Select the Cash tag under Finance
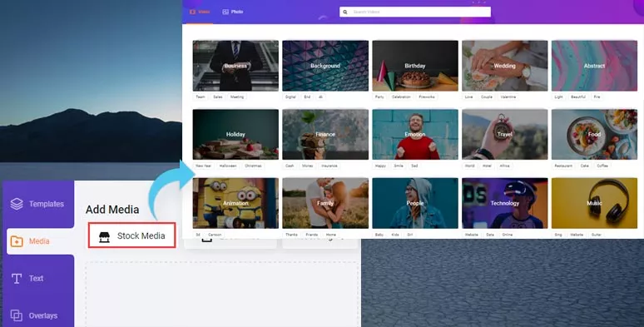The image size is (644, 327). [290, 166]
